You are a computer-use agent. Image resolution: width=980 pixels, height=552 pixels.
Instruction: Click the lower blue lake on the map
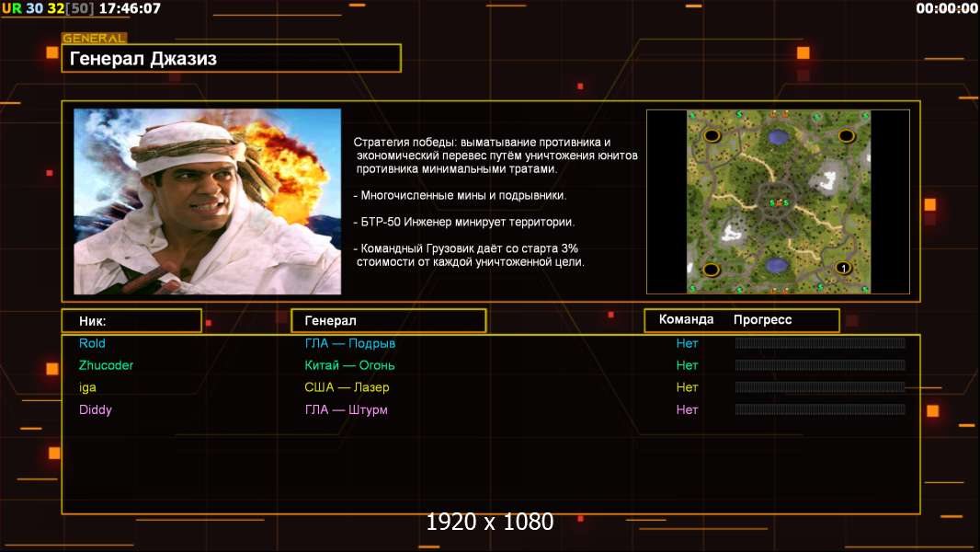click(x=778, y=265)
